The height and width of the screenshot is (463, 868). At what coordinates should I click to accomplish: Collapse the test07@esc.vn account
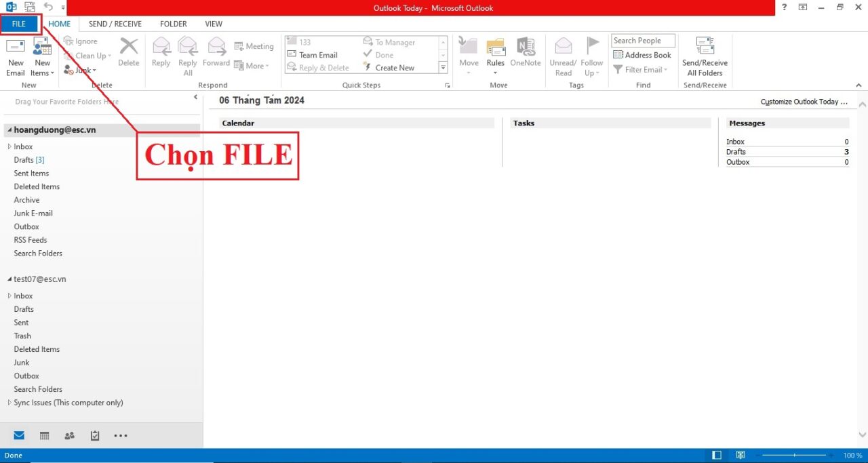coord(9,279)
